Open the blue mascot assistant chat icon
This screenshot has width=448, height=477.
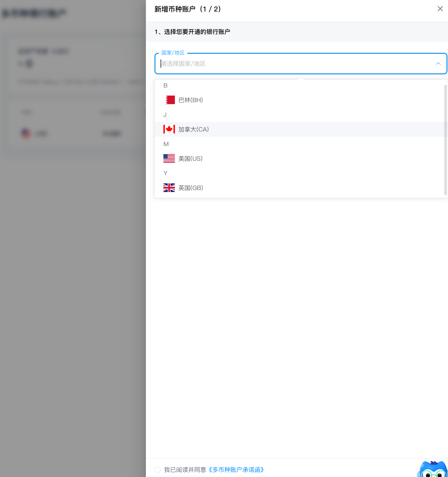click(433, 470)
